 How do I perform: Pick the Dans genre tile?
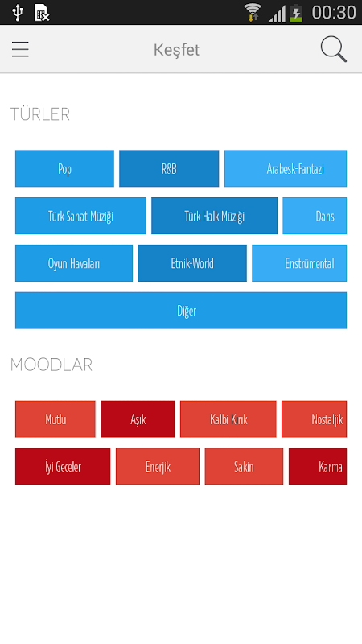point(315,216)
